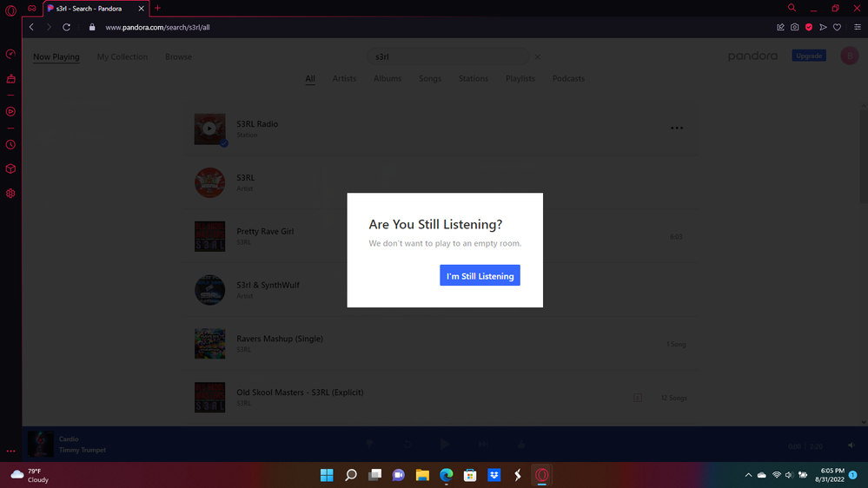
Task: Click the ad blocker shield icon
Action: pos(808,27)
